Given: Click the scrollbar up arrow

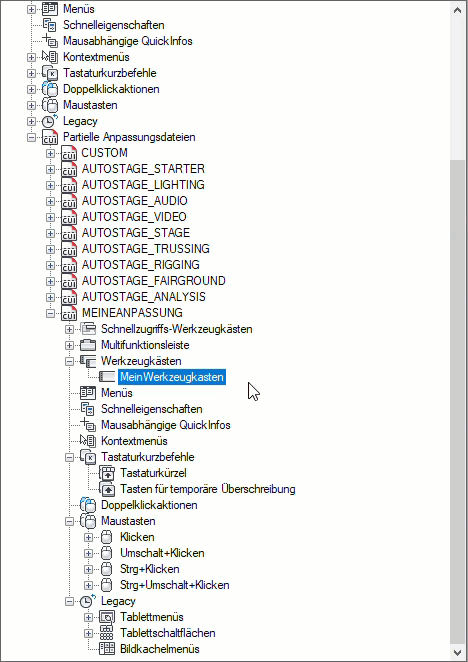Looking at the screenshot, I should pyautogui.click(x=457, y=10).
